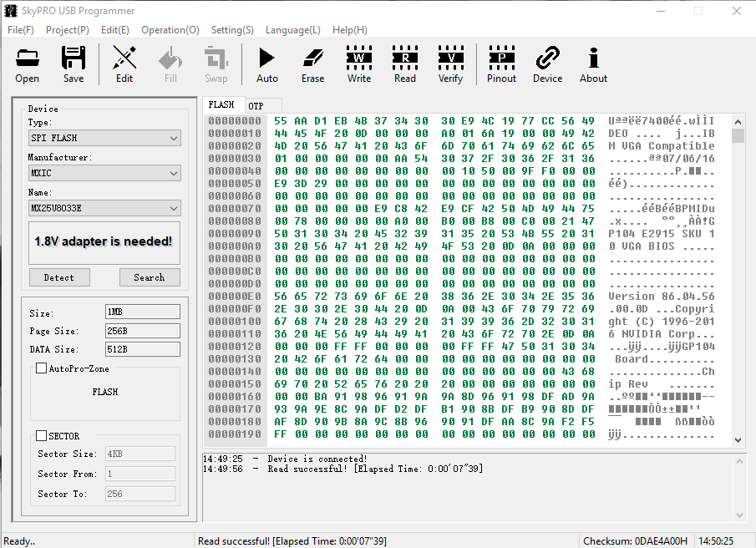Expand the Name dropdown showing MX25U8033E
The height and width of the screenshot is (548, 756).
(104, 208)
